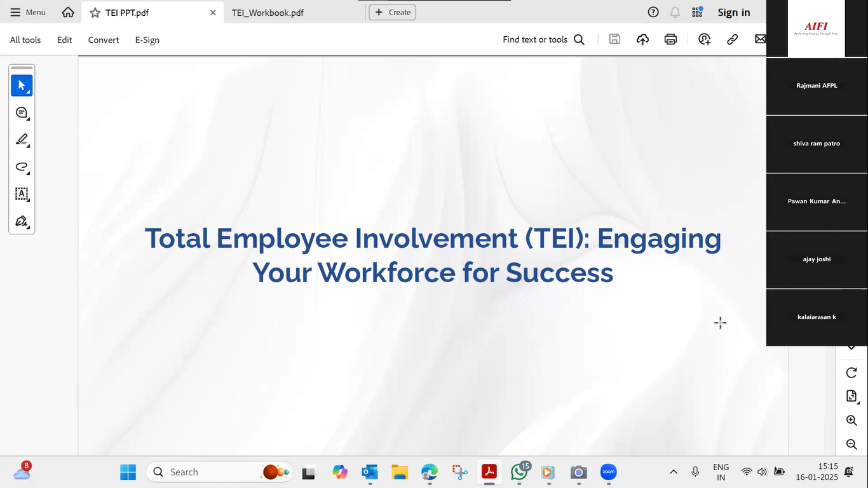Select the add text box tool
Screen dimensions: 868x488
pos(22,194)
